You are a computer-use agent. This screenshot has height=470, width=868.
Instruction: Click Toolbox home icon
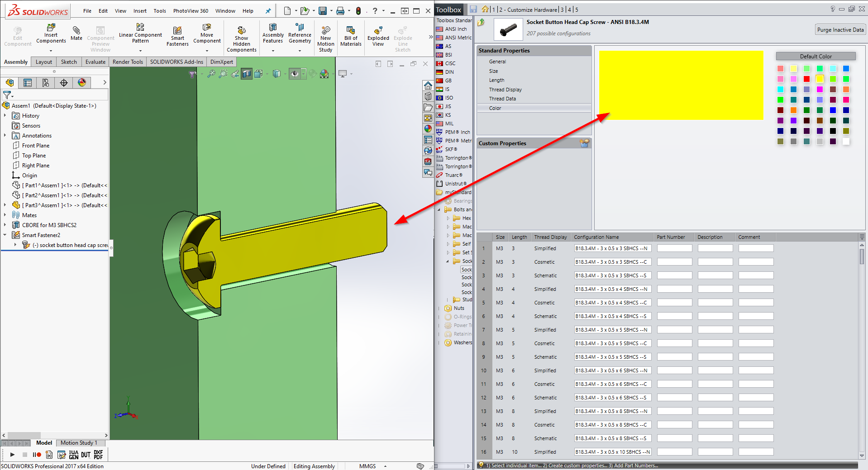tap(485, 9)
